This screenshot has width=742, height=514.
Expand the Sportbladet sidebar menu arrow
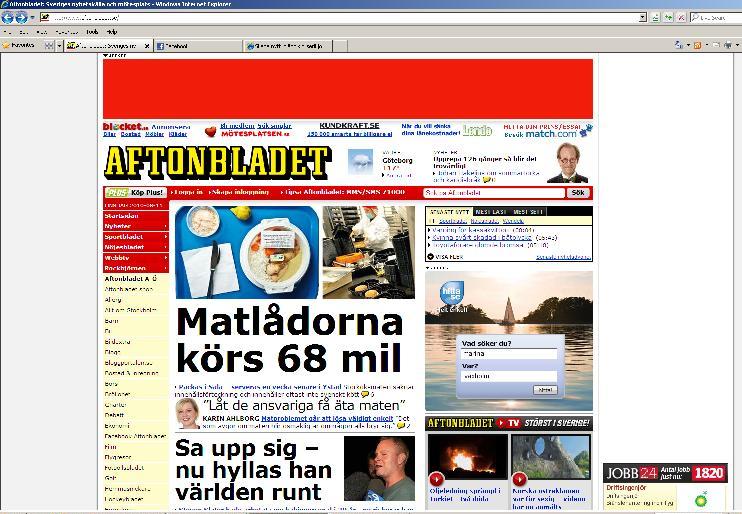(164, 237)
